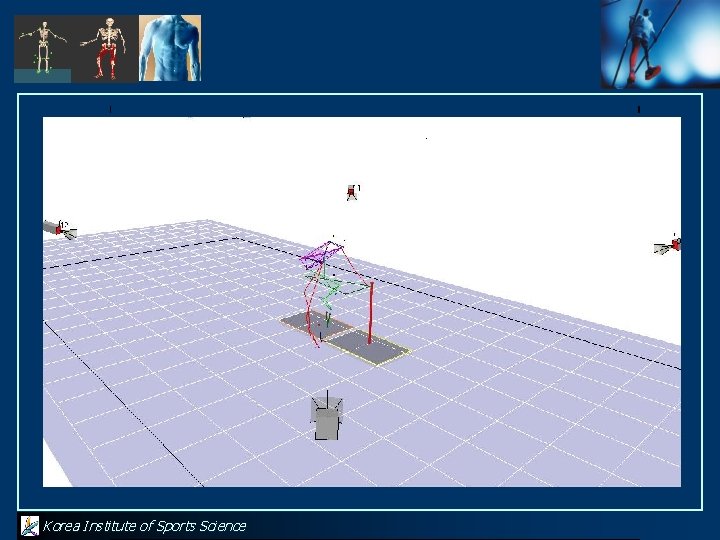Click the skeleton with red leg muscles thumbnail

[105, 49]
